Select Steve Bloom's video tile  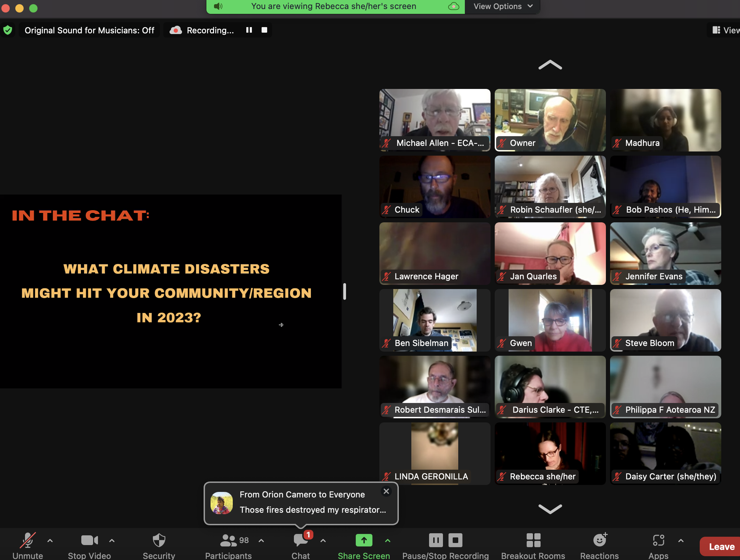[x=666, y=320]
